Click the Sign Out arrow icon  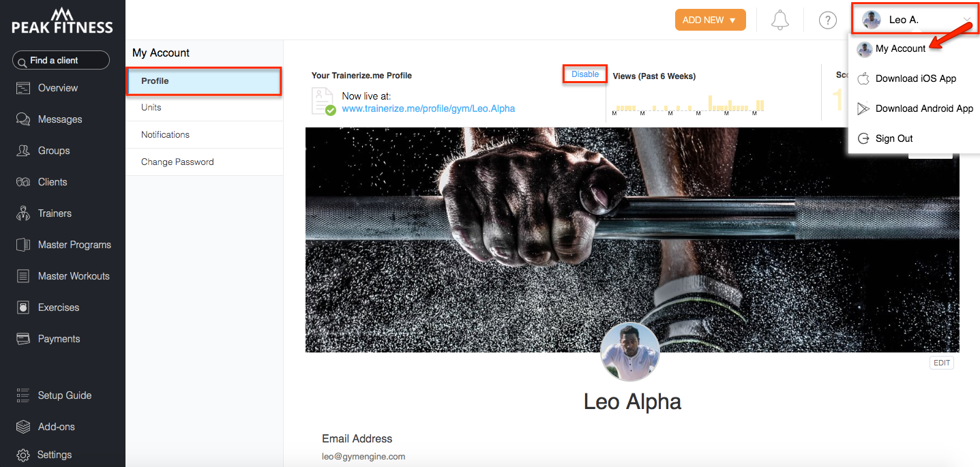(x=863, y=138)
